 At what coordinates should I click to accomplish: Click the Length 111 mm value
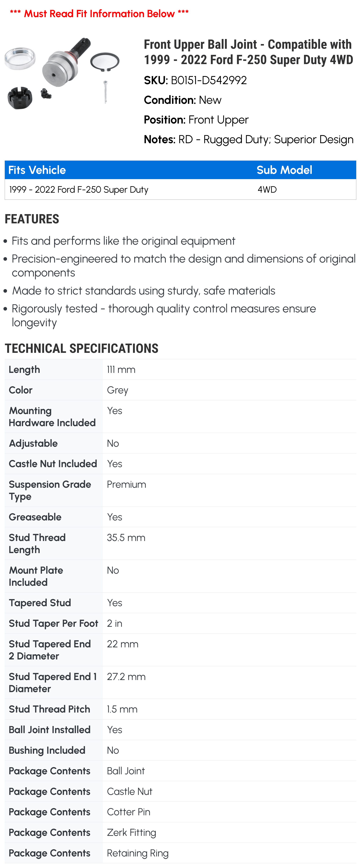[121, 370]
